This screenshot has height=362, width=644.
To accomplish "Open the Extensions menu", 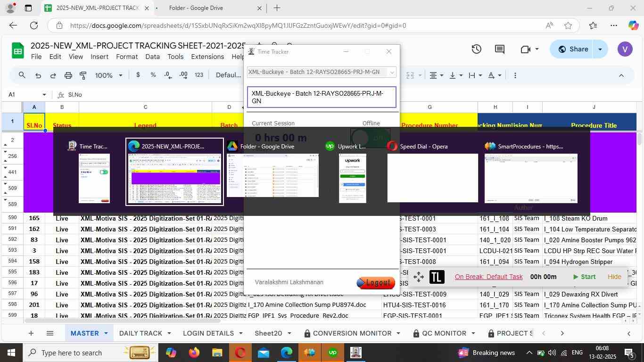I will [207, 57].
